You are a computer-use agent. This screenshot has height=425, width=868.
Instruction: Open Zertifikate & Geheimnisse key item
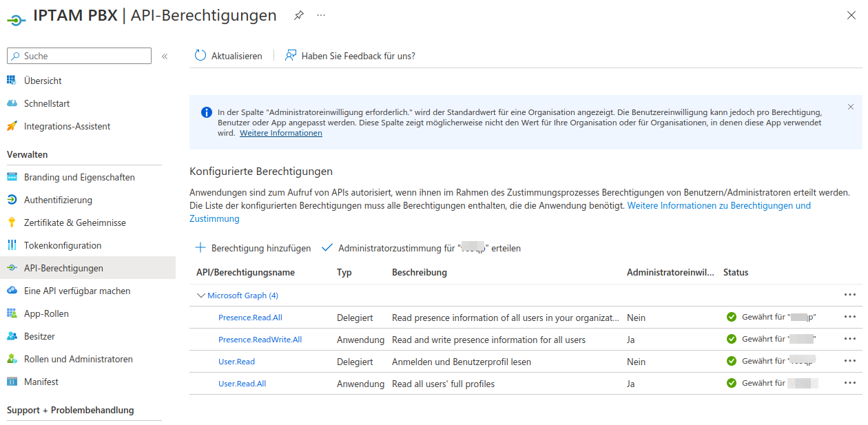(74, 222)
